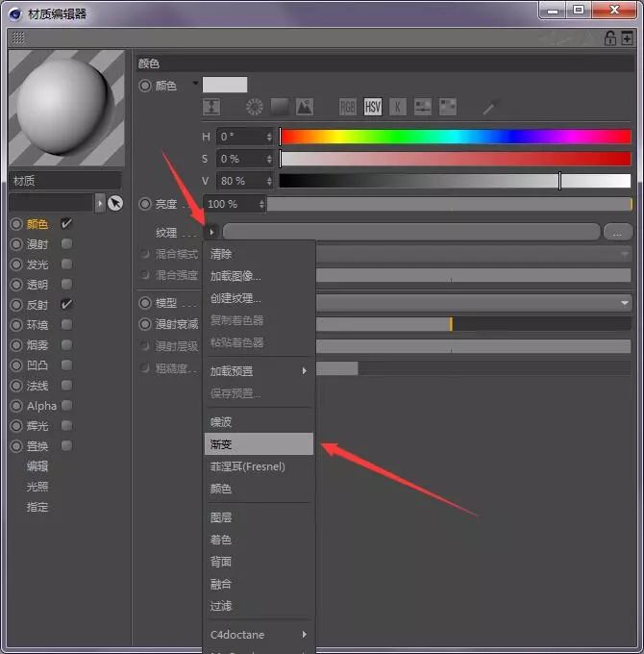Click the 亮度 100% stepper arrows

[x=261, y=204]
